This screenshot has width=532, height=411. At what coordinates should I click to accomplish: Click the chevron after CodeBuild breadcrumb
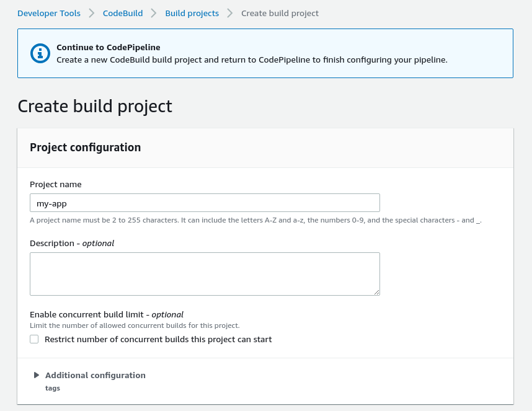click(154, 13)
